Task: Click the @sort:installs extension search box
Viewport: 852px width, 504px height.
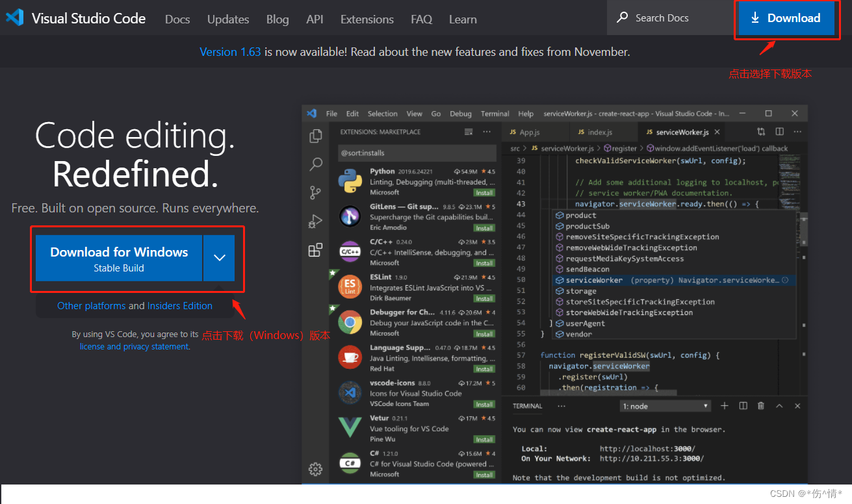Action: [417, 153]
